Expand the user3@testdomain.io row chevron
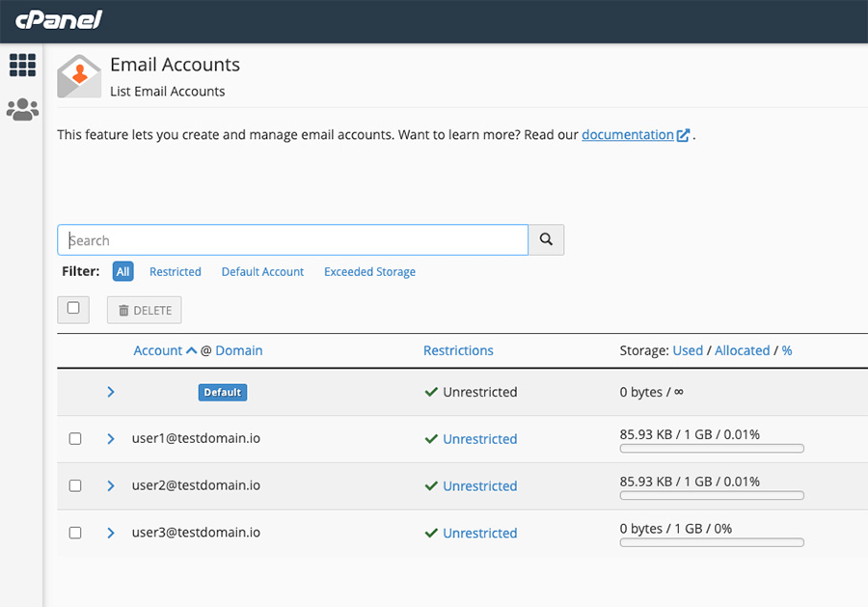This screenshot has width=868, height=607. pyautogui.click(x=111, y=533)
